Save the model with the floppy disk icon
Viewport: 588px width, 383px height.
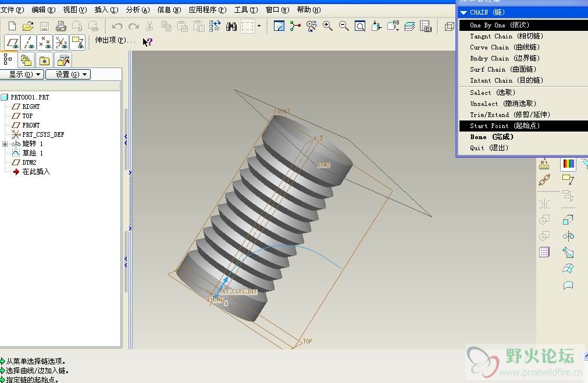44,26
